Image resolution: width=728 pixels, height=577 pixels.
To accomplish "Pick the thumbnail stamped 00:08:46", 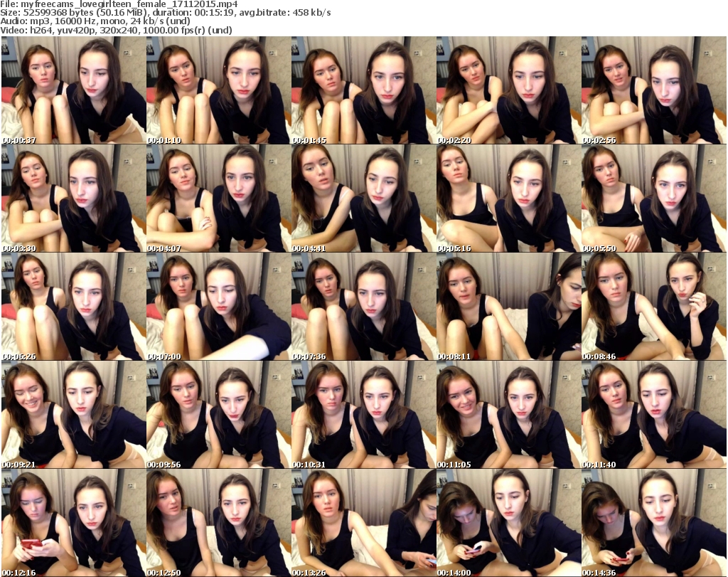I will pos(654,307).
